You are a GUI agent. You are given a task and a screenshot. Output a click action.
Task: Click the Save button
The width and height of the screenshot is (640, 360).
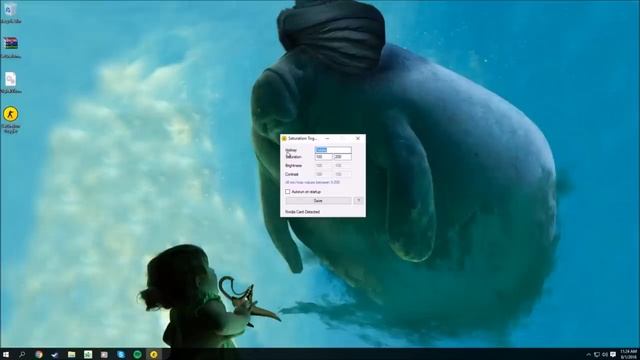tap(318, 200)
